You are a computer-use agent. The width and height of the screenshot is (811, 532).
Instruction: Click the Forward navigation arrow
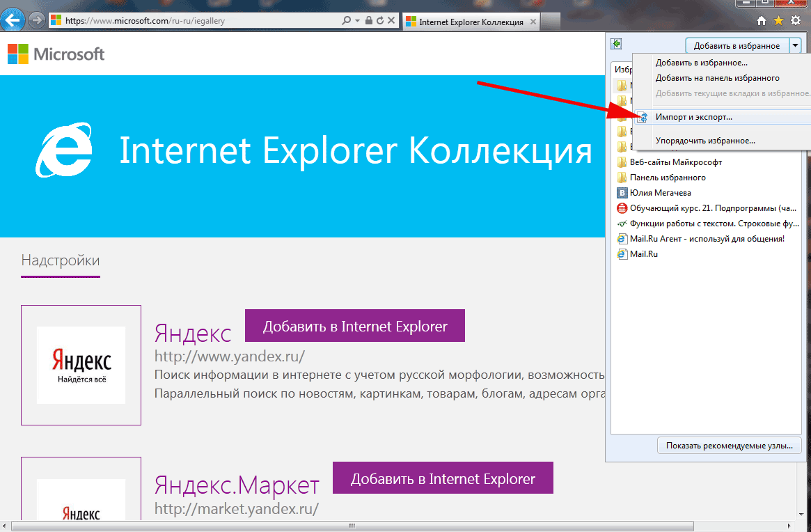click(x=36, y=21)
